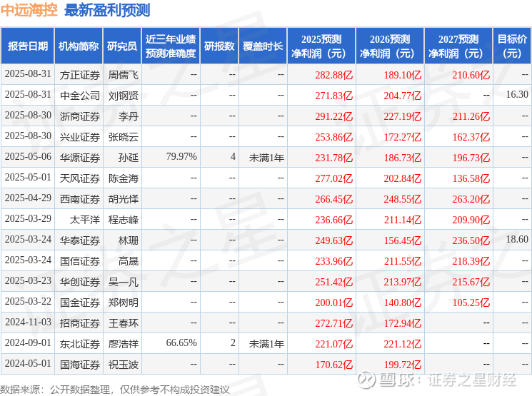Select the 国海证券 institution cell
Viewport: 532px width, 396px height.
click(x=80, y=365)
